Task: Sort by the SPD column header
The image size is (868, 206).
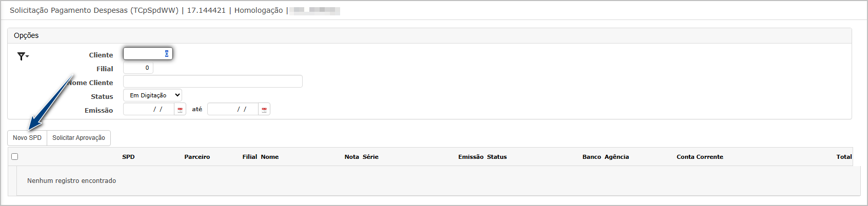Action: click(x=128, y=157)
